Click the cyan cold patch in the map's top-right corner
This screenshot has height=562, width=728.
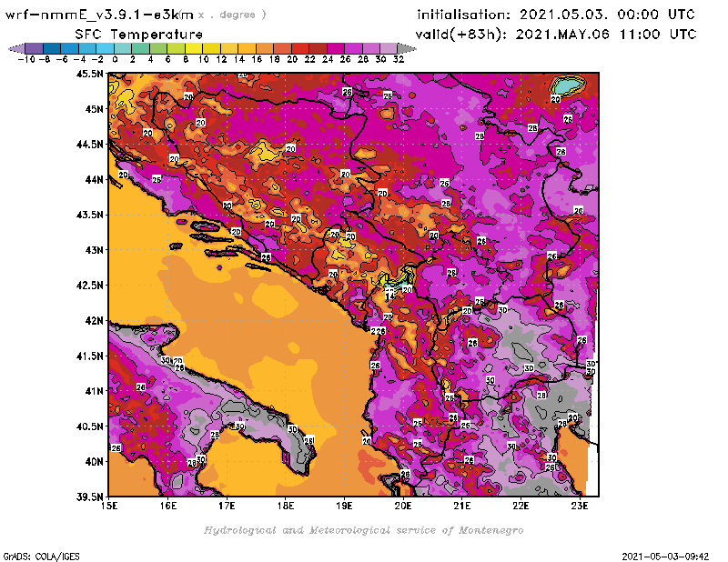click(x=568, y=85)
